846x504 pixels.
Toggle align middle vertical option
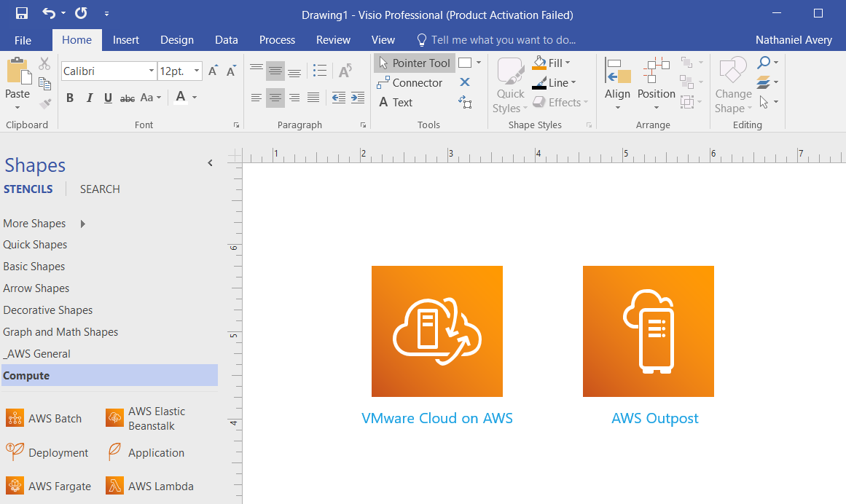(275, 71)
